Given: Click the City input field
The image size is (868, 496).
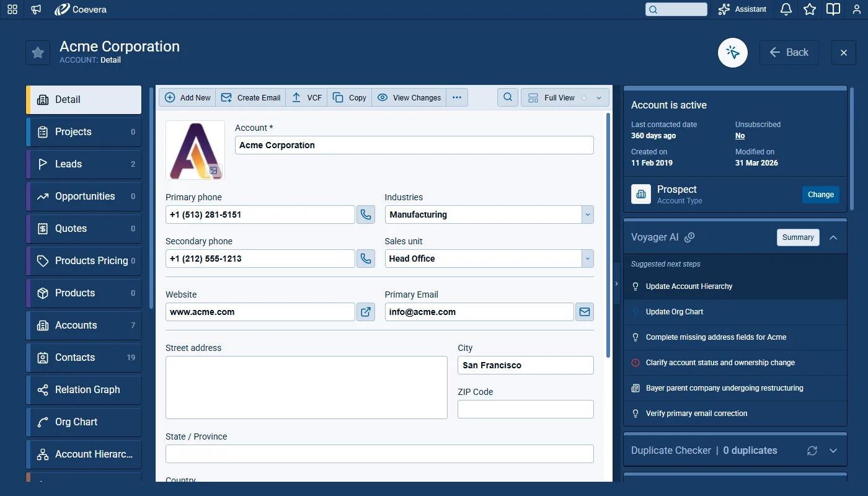Looking at the screenshot, I should (x=526, y=365).
